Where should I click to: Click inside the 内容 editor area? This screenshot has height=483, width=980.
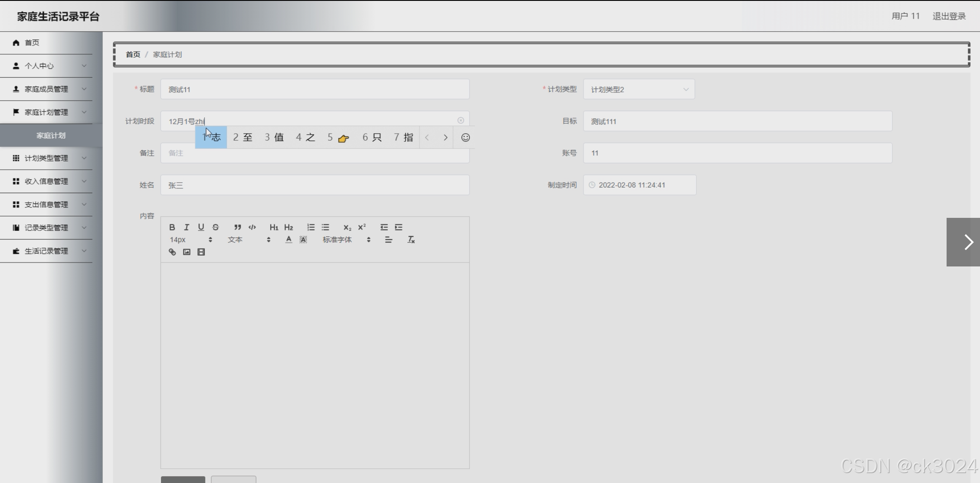[x=315, y=365]
